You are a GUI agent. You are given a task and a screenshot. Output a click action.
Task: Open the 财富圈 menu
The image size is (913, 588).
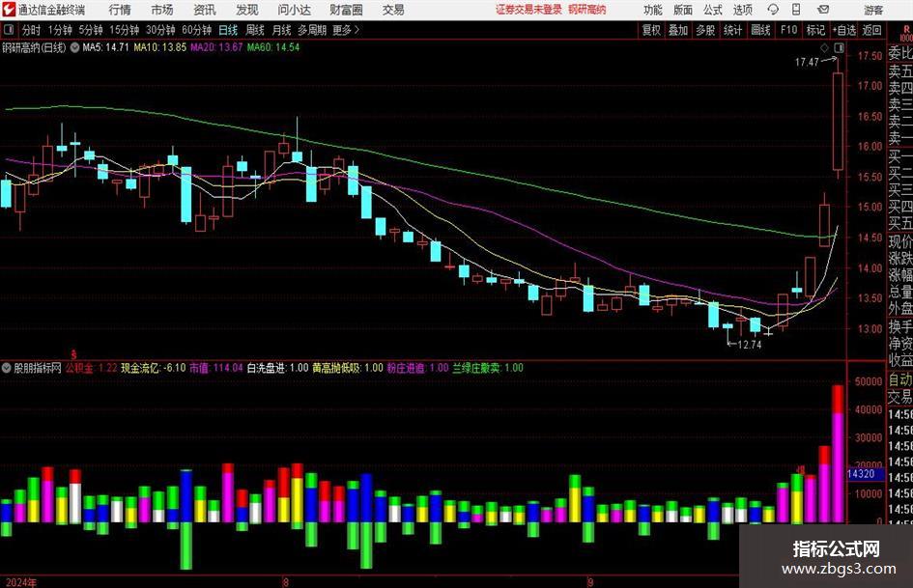click(346, 10)
